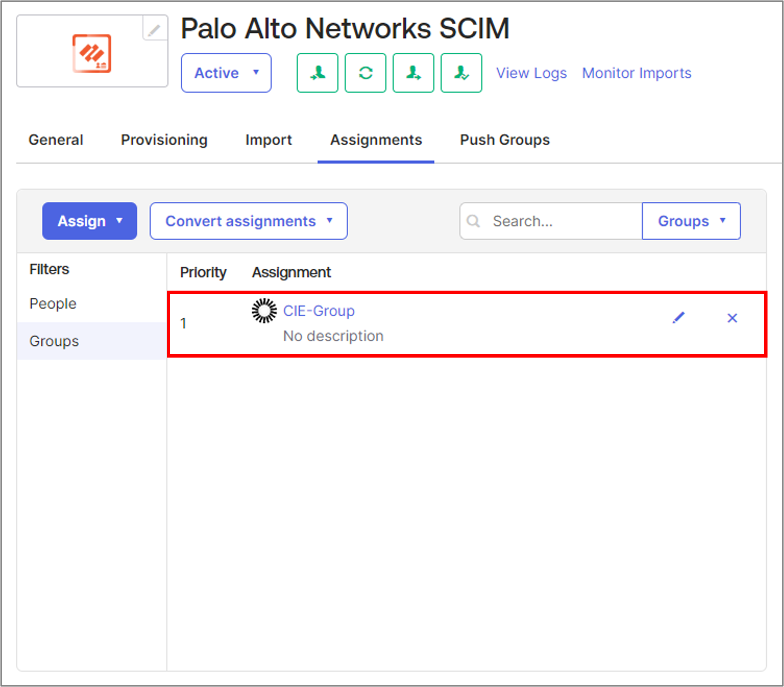Filter assignments by People

(53, 304)
